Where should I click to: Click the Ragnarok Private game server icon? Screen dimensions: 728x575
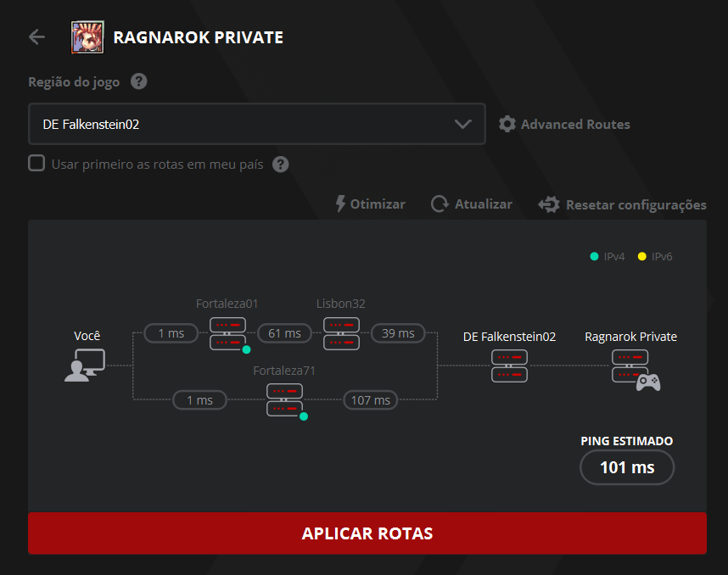pyautogui.click(x=632, y=366)
